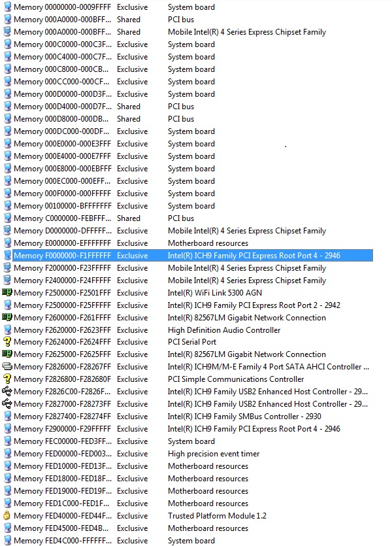Click the icon beside Memory 000D4000-000D7F...

(7, 106)
